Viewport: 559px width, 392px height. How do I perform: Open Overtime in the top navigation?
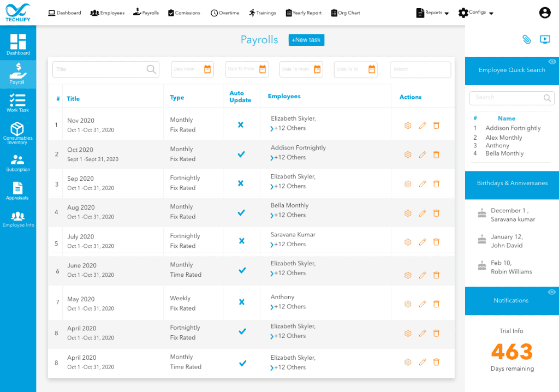[x=224, y=13]
